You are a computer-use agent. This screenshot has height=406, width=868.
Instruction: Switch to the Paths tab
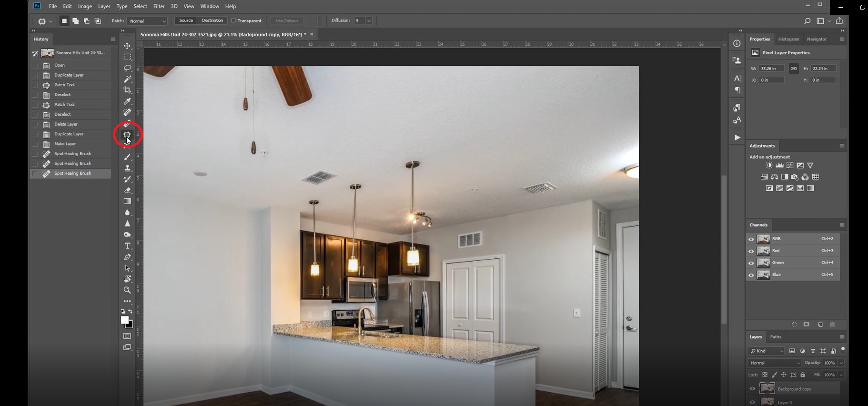(776, 337)
